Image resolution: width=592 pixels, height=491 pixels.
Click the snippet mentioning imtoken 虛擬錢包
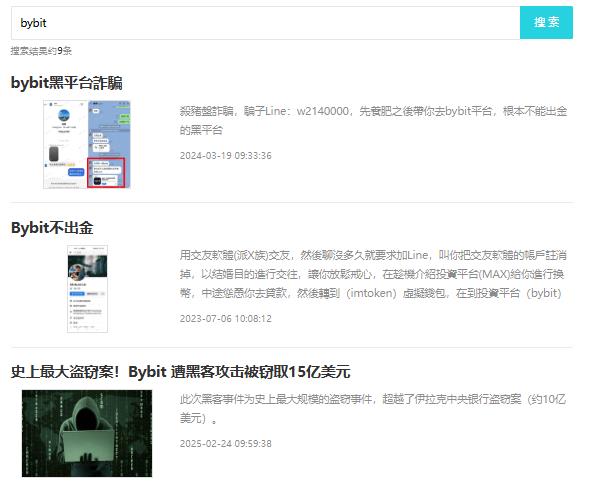click(373, 274)
